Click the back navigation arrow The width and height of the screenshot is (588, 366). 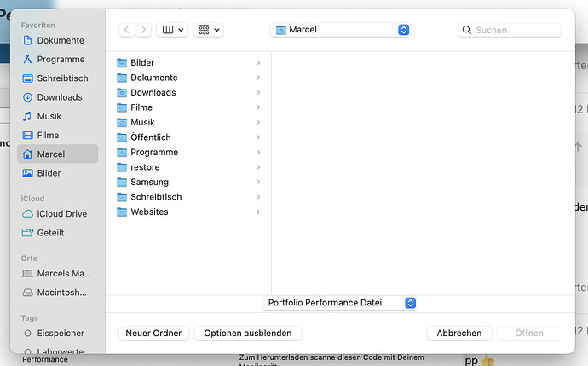(127, 30)
